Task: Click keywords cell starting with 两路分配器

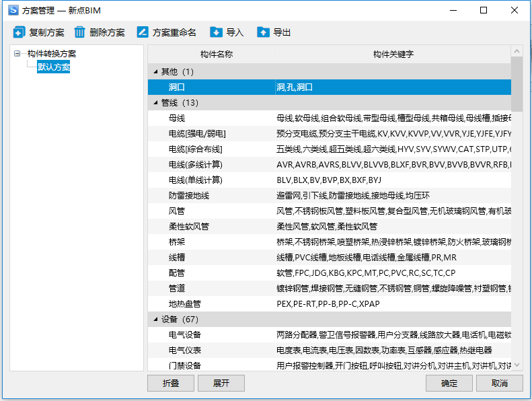Action: click(393, 335)
